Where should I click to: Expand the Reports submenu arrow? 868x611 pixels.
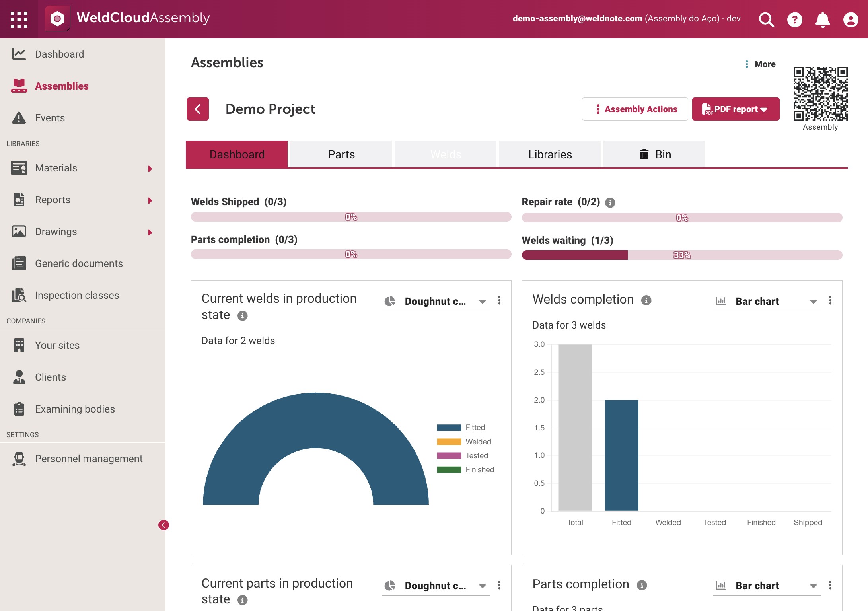pos(150,200)
